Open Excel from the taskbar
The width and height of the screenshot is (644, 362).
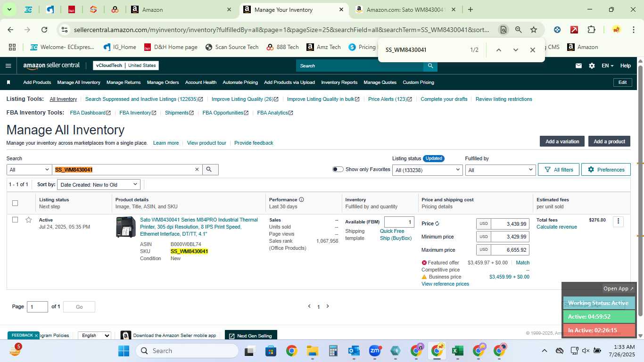[457, 351]
